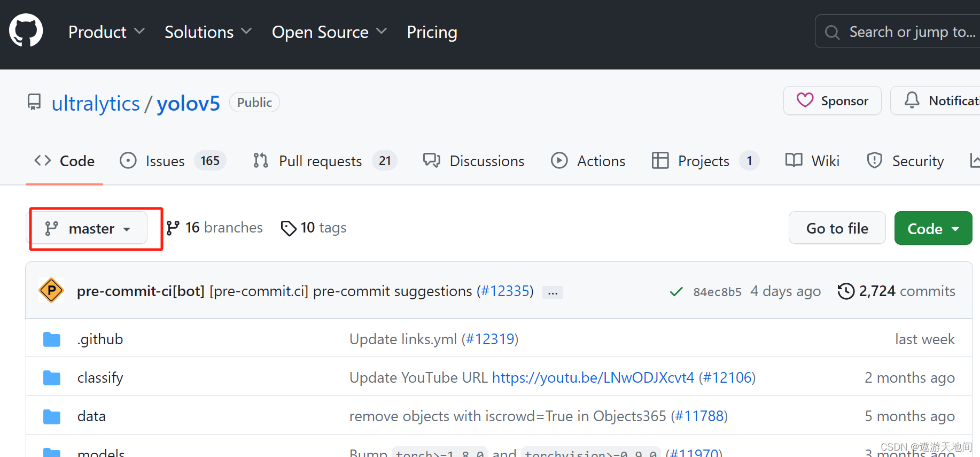Click the Actions play icon
The image size is (980, 457).
coord(559,160)
